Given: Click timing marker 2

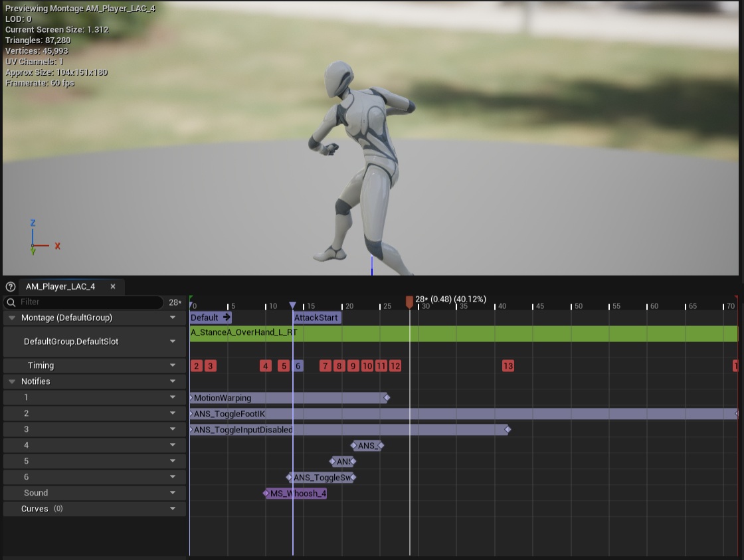Looking at the screenshot, I should (x=196, y=366).
